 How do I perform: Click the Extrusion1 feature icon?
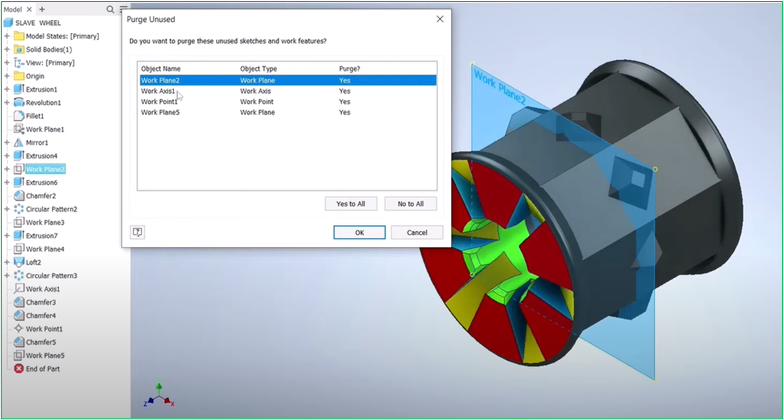coord(19,89)
